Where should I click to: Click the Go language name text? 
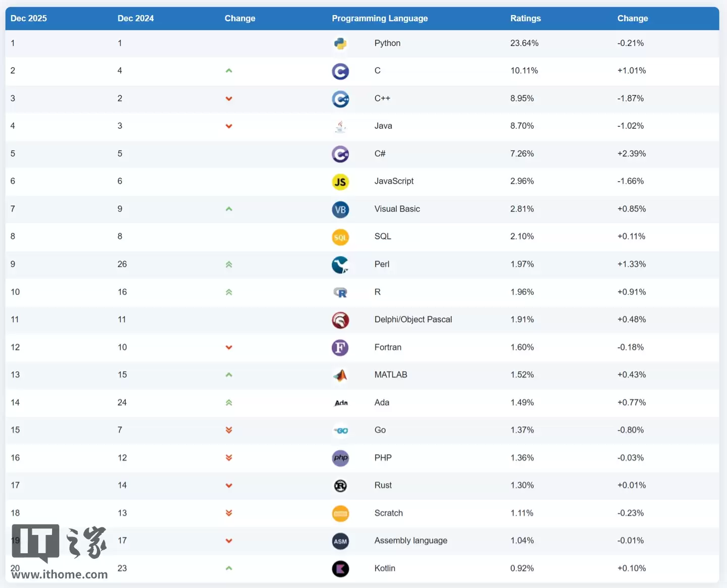coord(380,430)
